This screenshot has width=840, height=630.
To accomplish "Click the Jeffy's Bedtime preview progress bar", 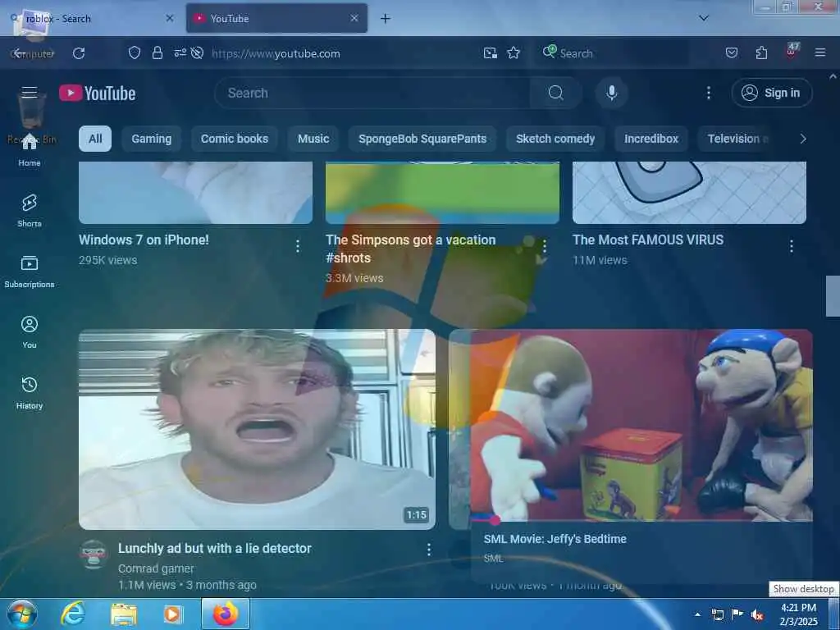I will coord(641,519).
